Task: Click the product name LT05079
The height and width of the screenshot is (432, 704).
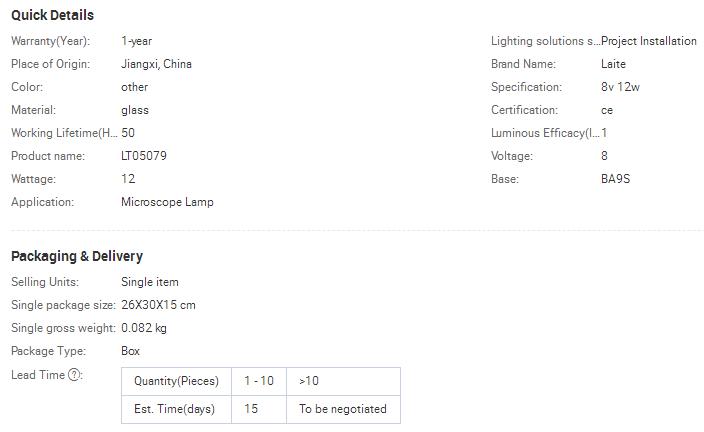Action: [x=144, y=156]
